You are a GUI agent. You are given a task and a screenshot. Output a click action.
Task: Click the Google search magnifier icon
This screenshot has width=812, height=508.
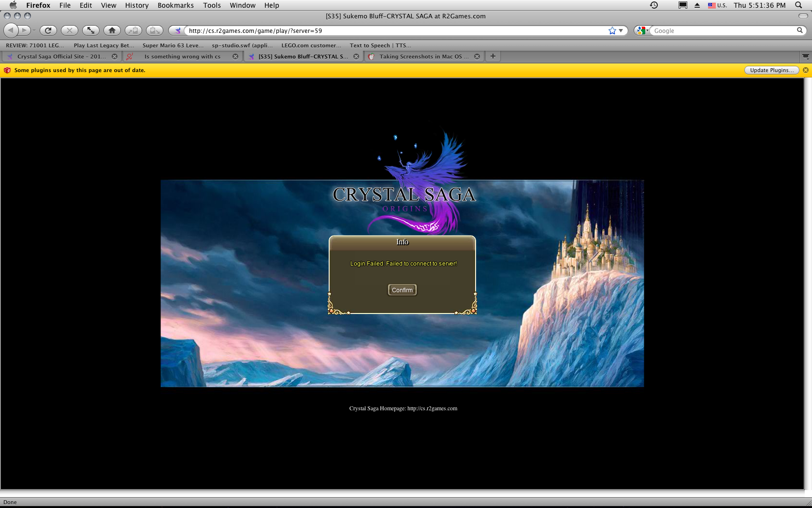tap(800, 30)
